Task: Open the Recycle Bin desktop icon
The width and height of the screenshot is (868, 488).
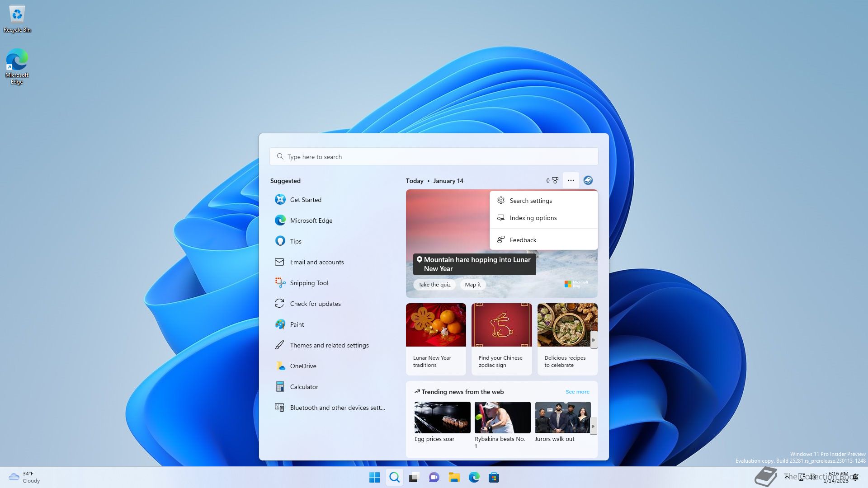Action: [17, 19]
